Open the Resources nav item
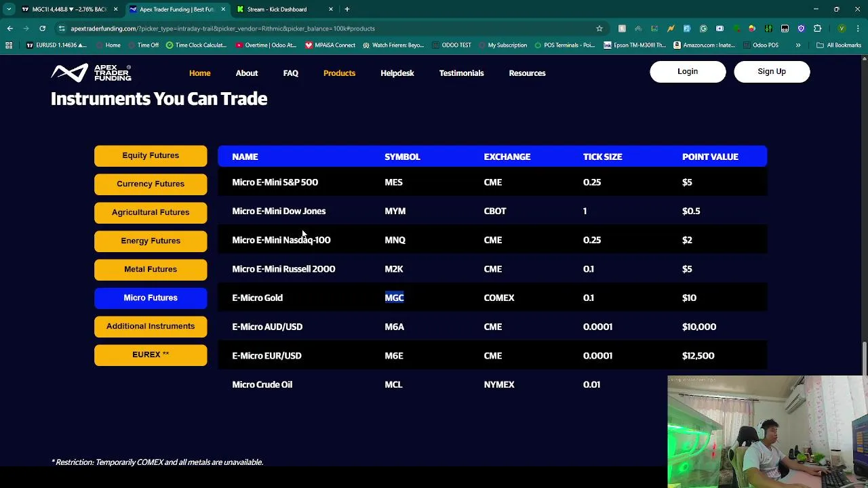 [527, 73]
